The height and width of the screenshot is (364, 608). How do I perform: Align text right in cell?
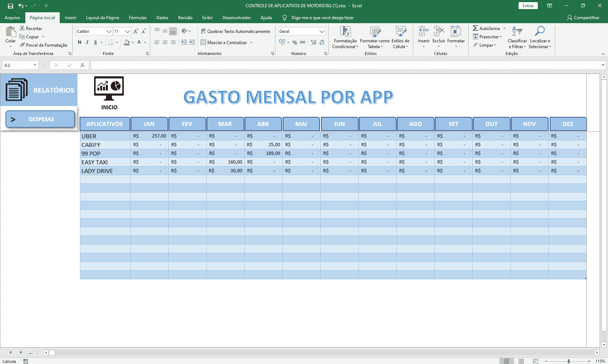coord(173,42)
